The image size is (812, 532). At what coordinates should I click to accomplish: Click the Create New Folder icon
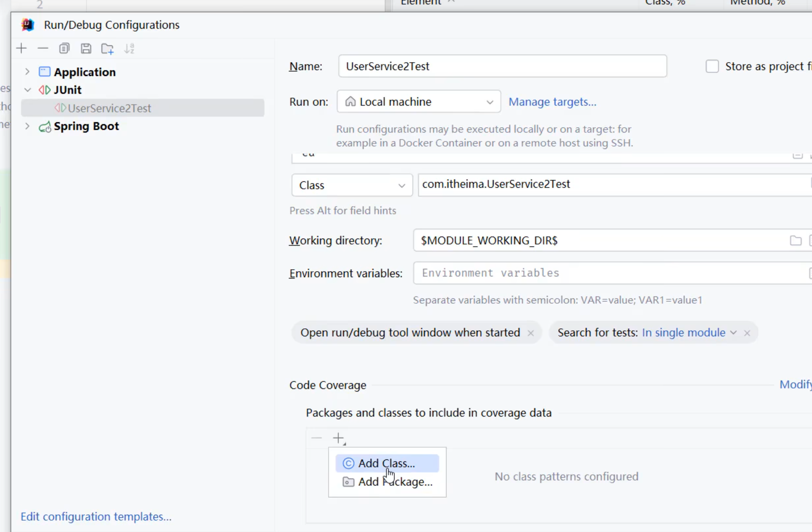[107, 48]
